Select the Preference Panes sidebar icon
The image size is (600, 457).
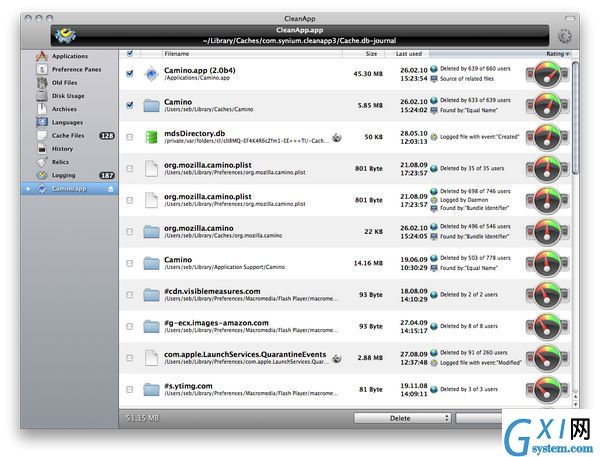42,69
